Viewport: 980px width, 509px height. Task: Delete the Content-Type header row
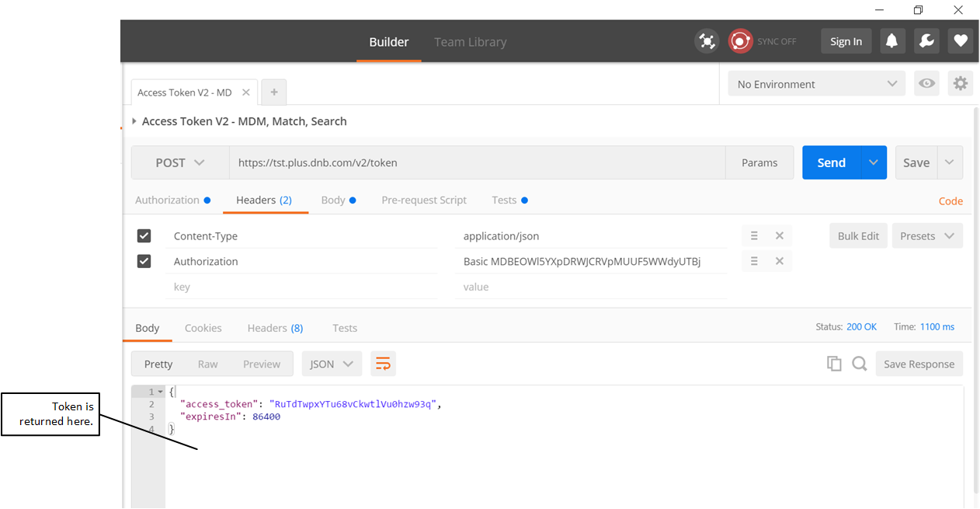780,236
